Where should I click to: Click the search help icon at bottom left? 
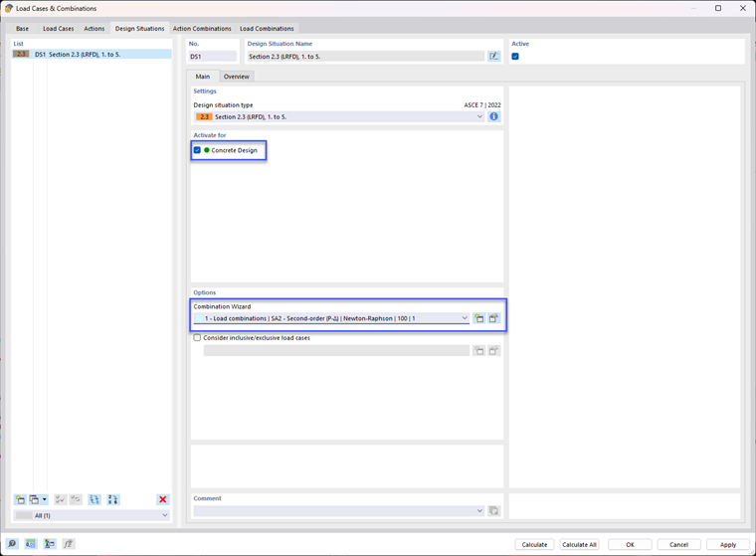pyautogui.click(x=12, y=544)
